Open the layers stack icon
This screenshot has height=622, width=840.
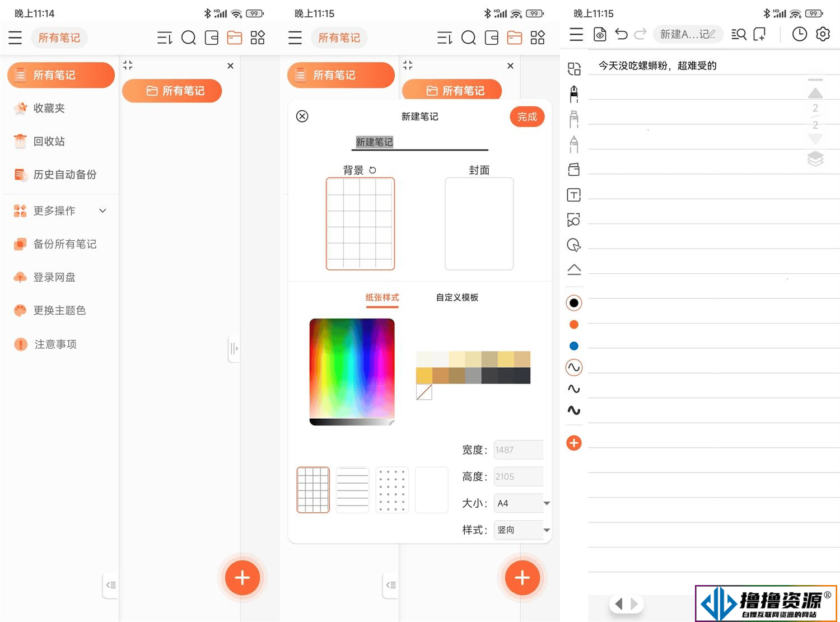pyautogui.click(x=815, y=159)
